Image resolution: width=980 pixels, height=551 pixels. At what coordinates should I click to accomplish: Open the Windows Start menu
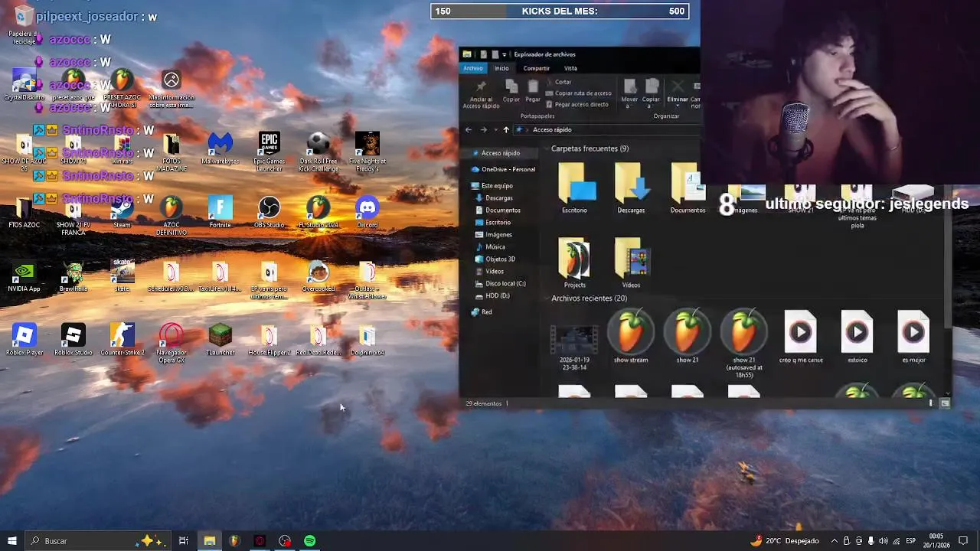(11, 541)
